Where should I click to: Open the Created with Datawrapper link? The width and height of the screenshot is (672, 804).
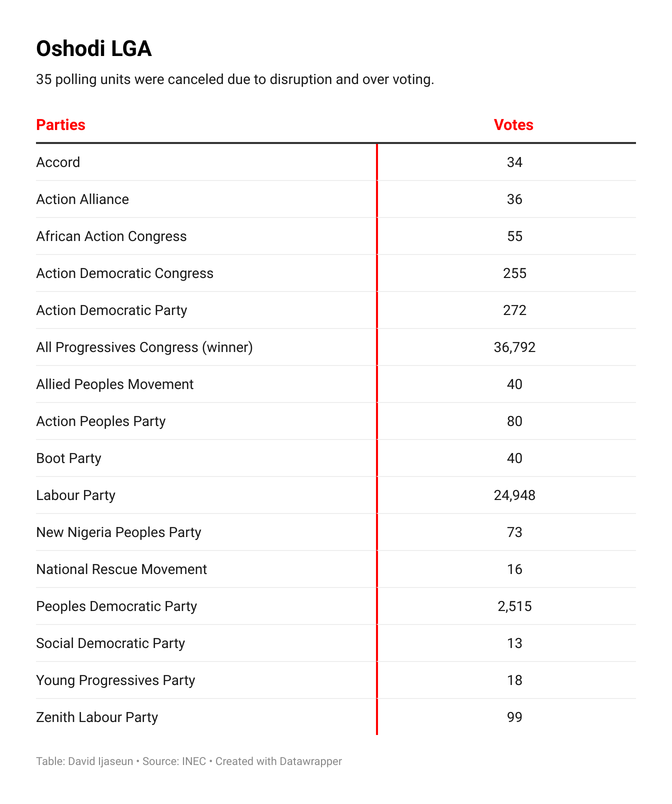(x=278, y=761)
